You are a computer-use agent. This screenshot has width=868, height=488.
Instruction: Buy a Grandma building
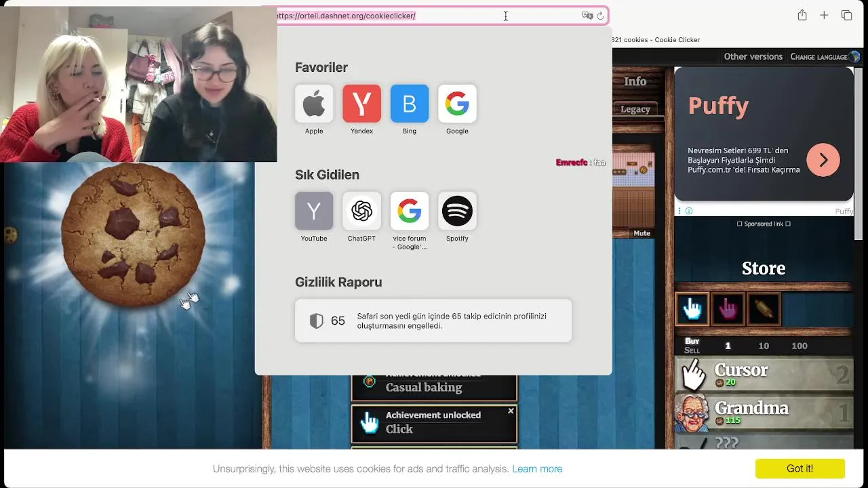(x=764, y=412)
